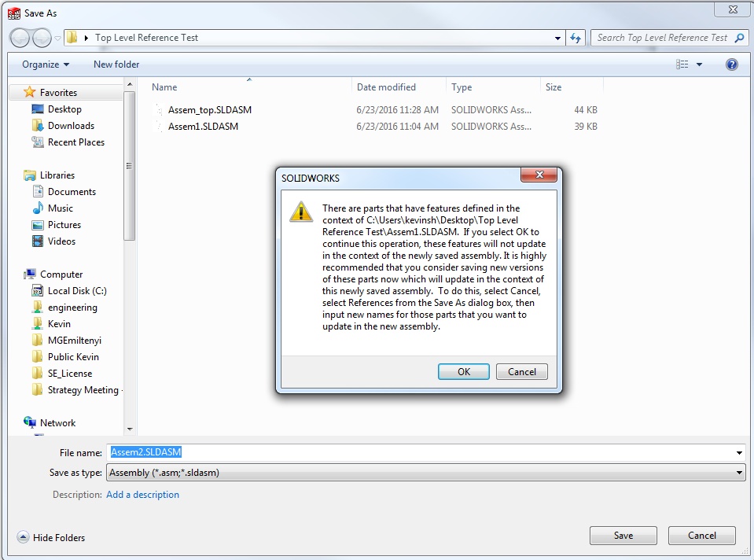The image size is (754, 560).
Task: Click the Libraries icon
Action: (30, 175)
